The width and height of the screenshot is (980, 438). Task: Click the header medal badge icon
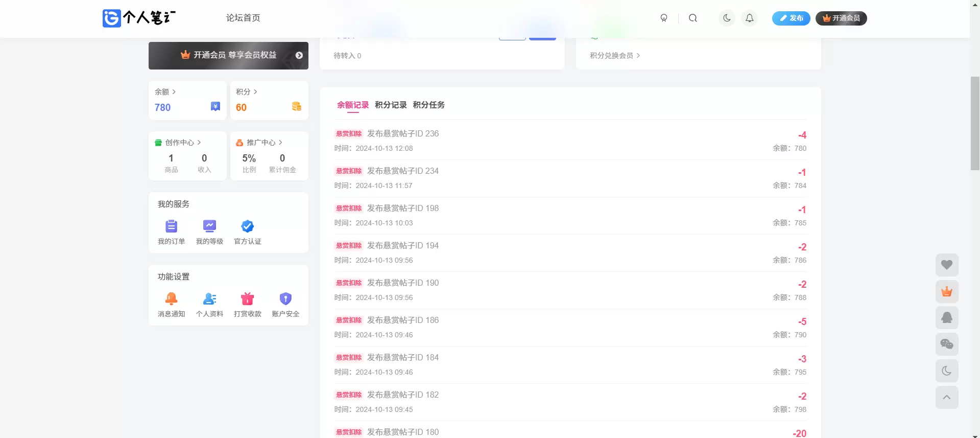(x=664, y=18)
